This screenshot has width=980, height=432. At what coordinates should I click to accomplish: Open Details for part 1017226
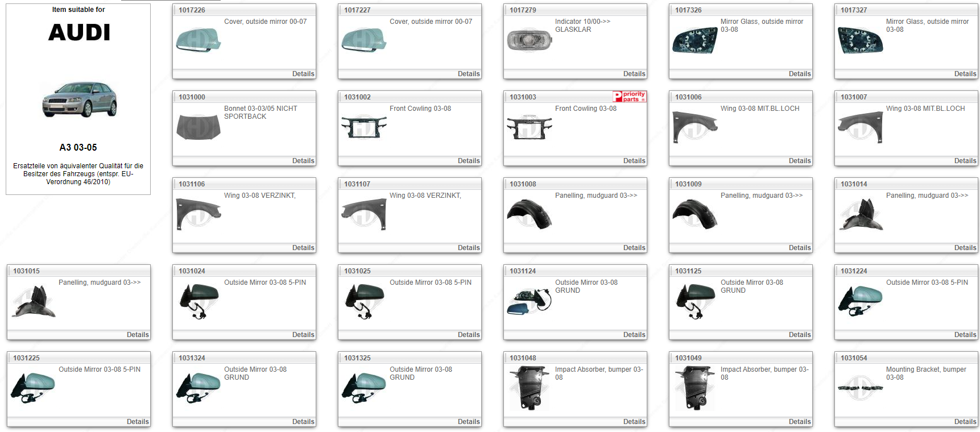coord(303,74)
